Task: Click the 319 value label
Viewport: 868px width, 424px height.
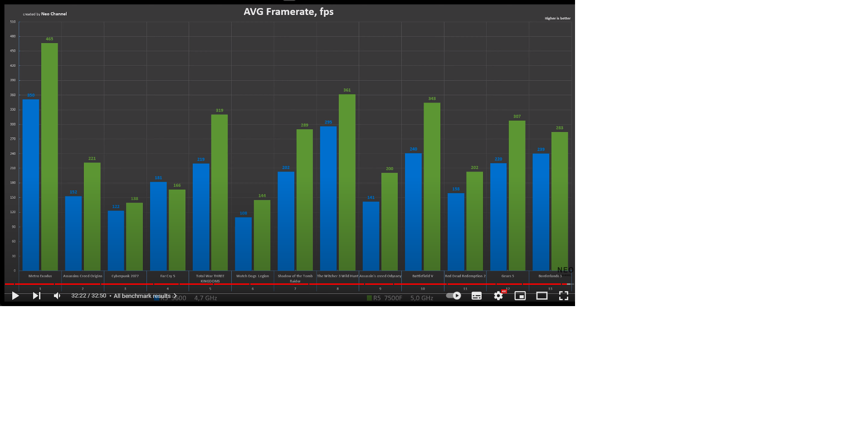Action: (219, 110)
